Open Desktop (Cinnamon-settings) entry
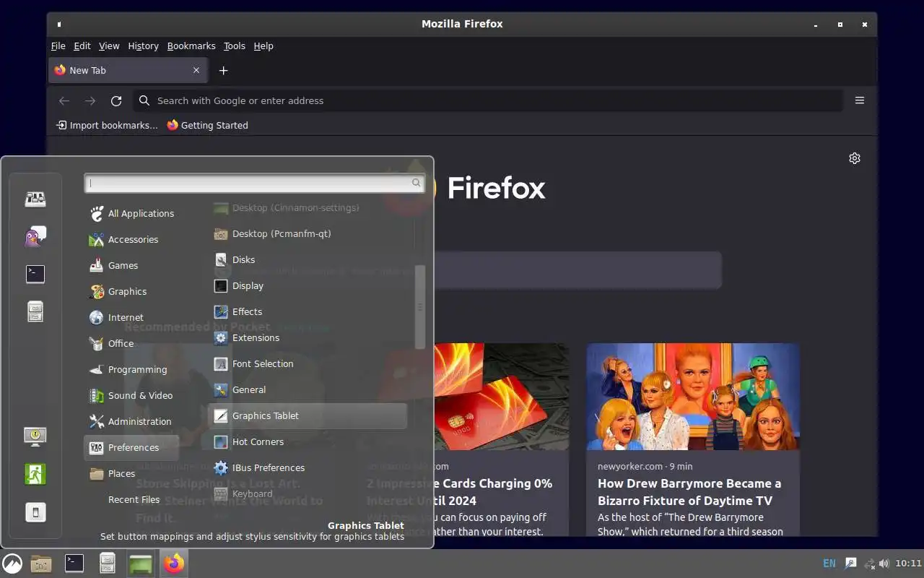924x578 pixels. 308,207
